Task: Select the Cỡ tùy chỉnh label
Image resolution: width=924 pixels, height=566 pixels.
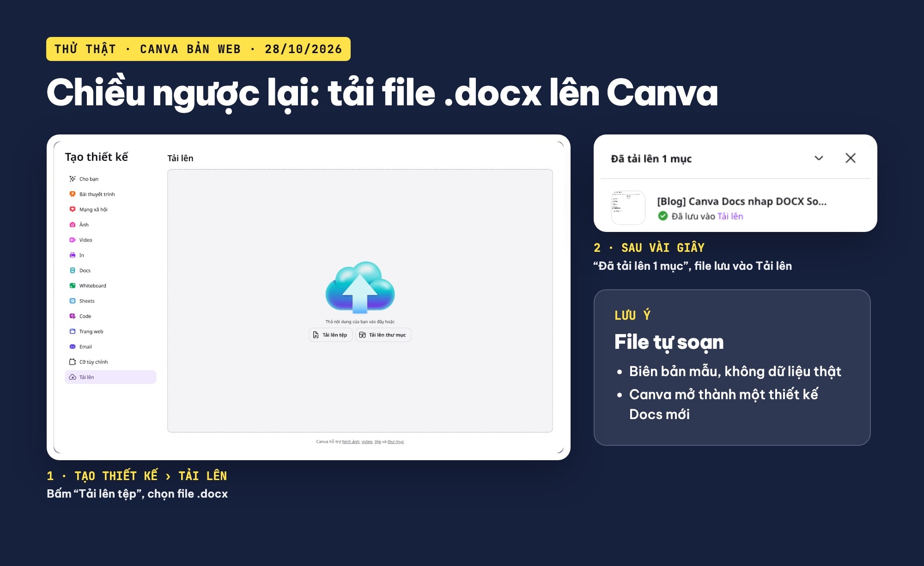Action: point(93,362)
